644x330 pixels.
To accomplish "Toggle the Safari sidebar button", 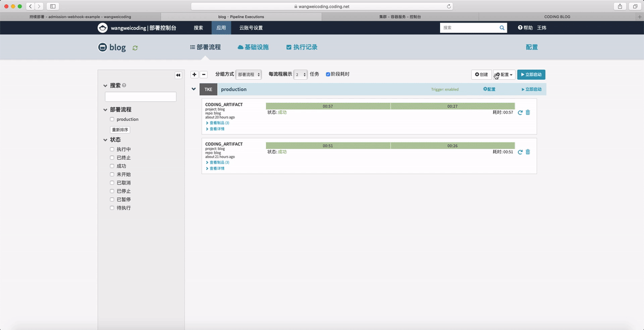I will [x=53, y=6].
